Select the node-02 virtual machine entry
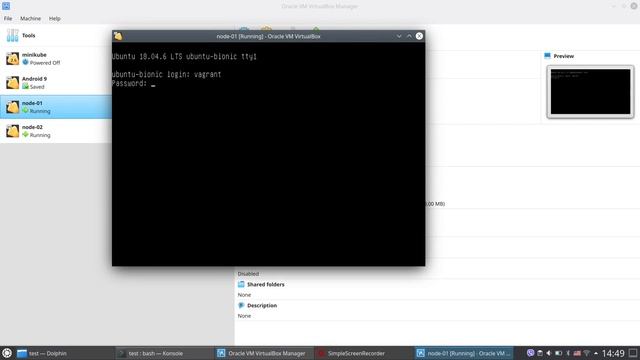This screenshot has height=360, width=640. (x=56, y=131)
